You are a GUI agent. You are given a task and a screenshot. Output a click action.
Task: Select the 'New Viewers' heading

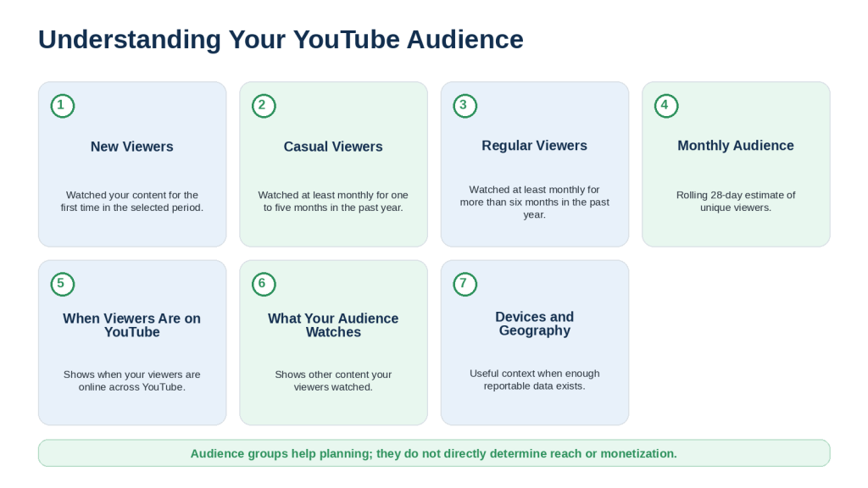pyautogui.click(x=131, y=147)
